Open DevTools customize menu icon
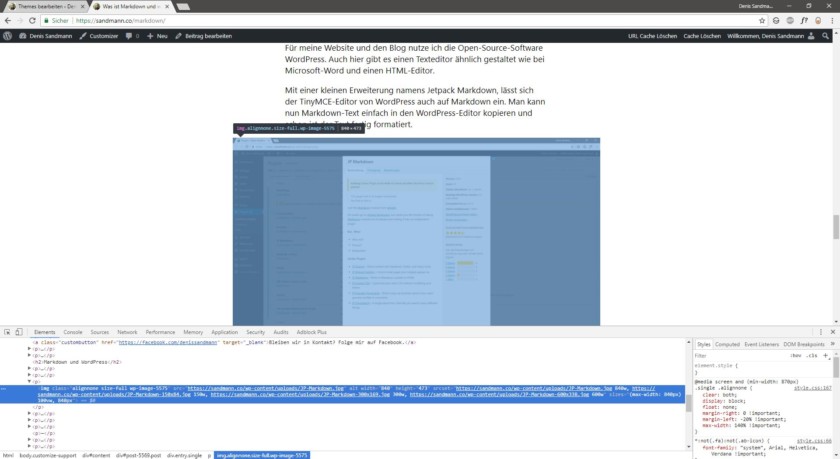The width and height of the screenshot is (840, 459). [820, 331]
